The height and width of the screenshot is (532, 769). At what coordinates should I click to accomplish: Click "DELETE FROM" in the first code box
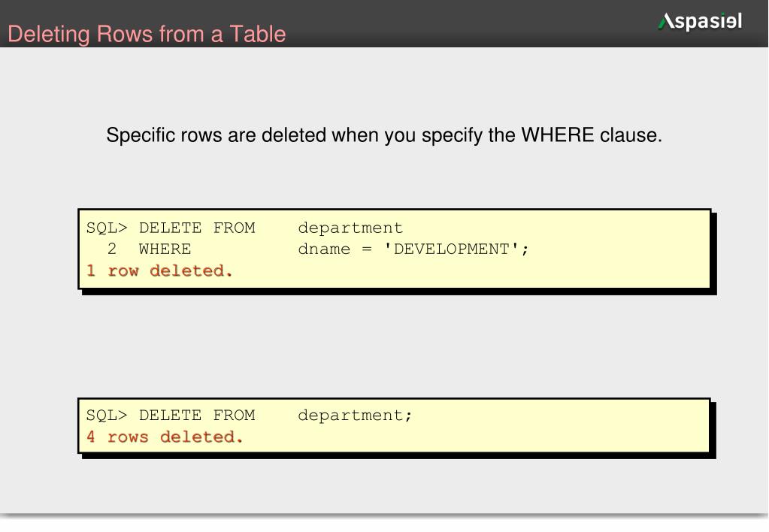pos(197,228)
